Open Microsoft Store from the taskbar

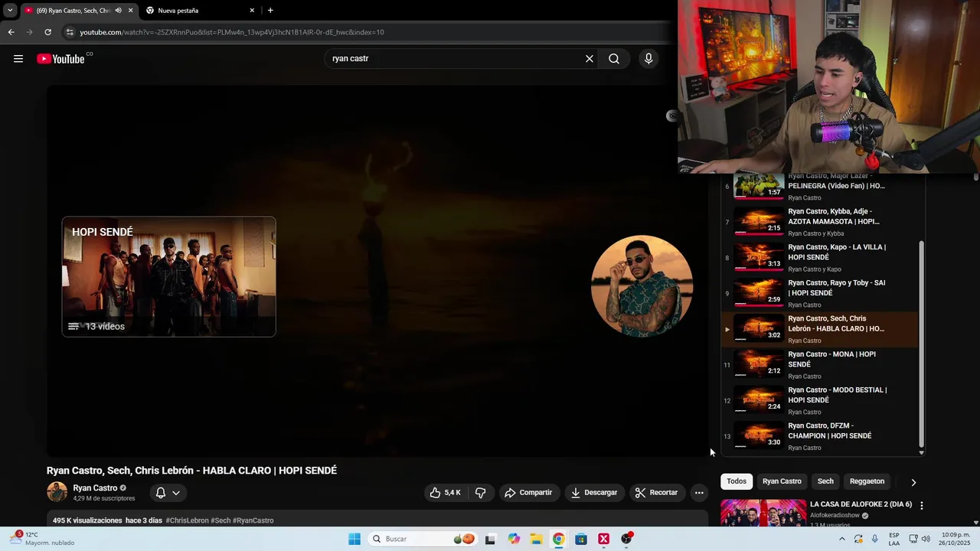coord(581,539)
